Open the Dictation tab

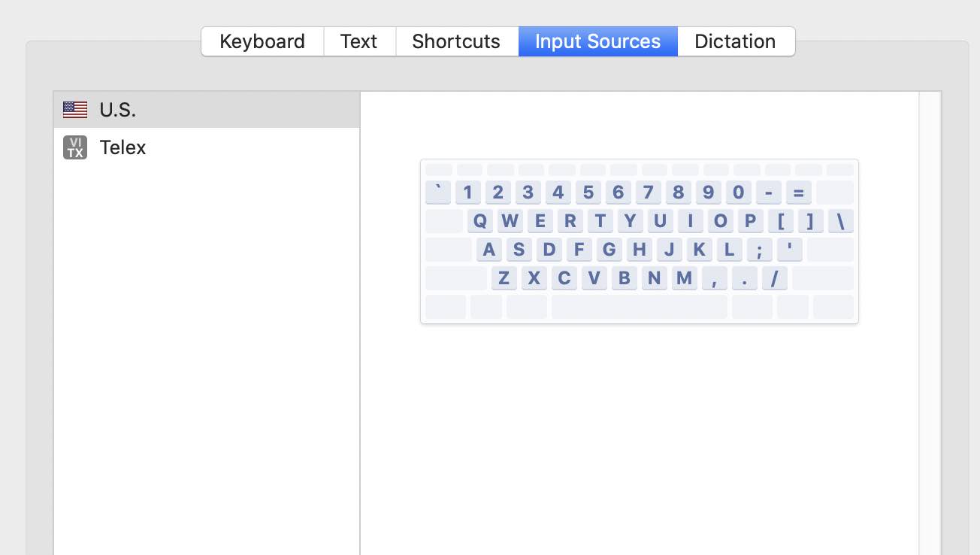click(x=735, y=41)
